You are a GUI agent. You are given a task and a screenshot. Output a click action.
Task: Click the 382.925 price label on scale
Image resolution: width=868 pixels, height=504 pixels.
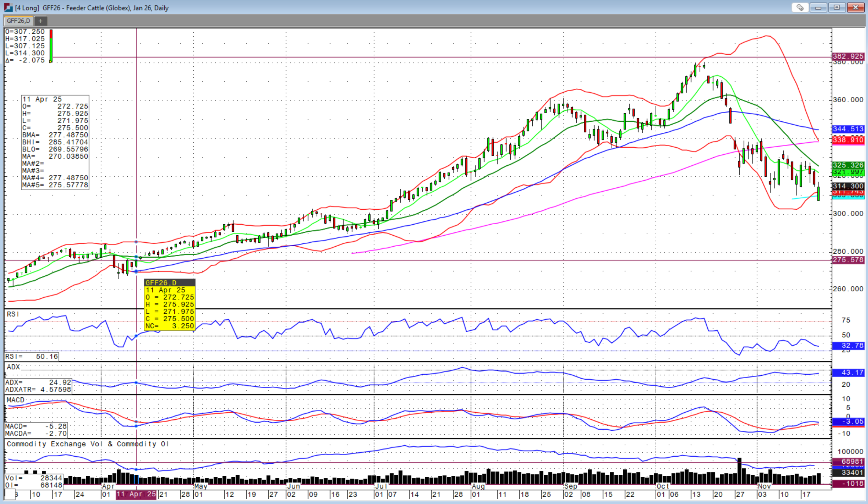tap(848, 56)
